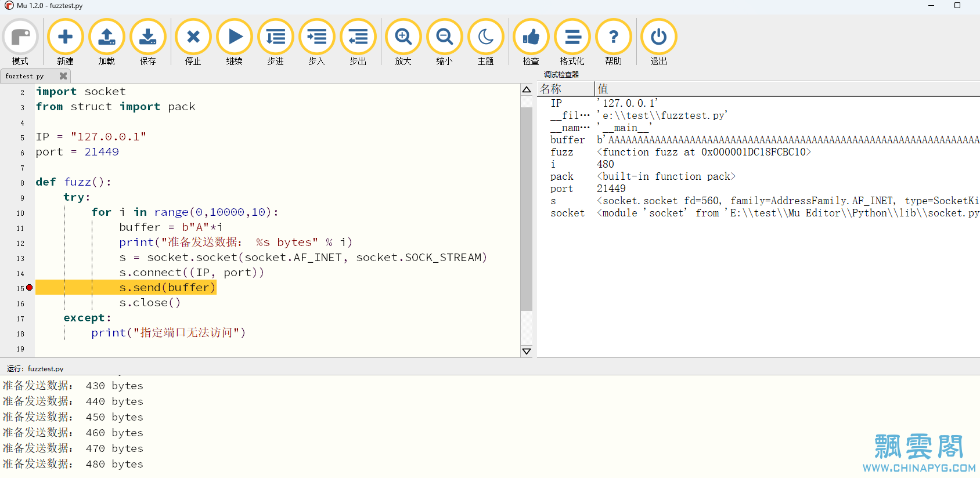This screenshot has width=980, height=478.
Task: Select the pack variable row
Action: pyautogui.click(x=758, y=176)
